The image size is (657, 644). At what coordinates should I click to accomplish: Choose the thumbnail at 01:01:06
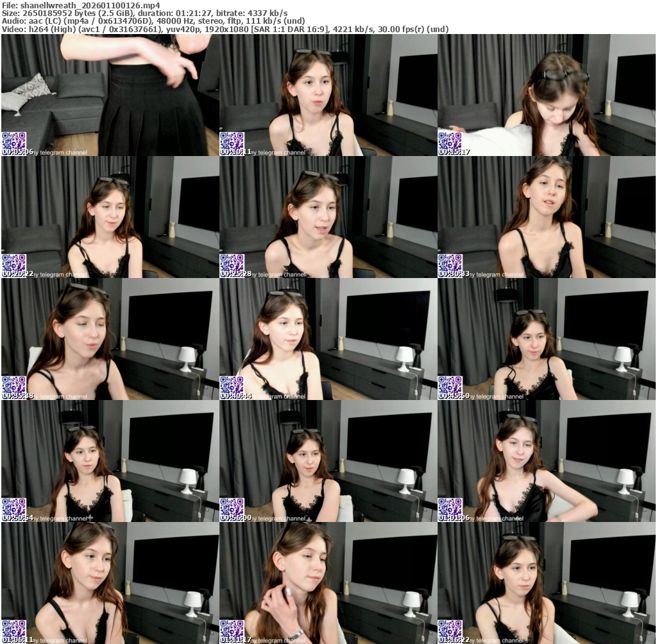[x=547, y=461]
